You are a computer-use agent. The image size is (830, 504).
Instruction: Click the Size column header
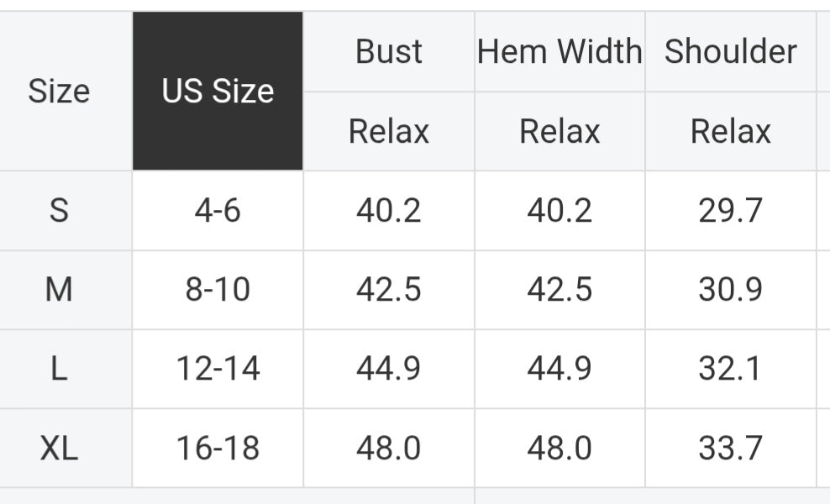click(59, 91)
